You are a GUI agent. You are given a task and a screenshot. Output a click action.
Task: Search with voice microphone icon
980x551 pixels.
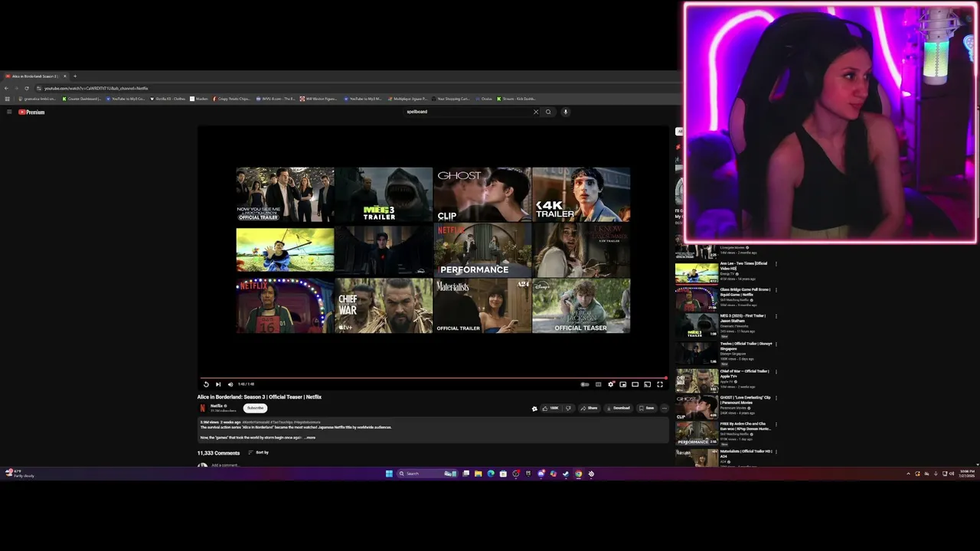click(x=566, y=112)
